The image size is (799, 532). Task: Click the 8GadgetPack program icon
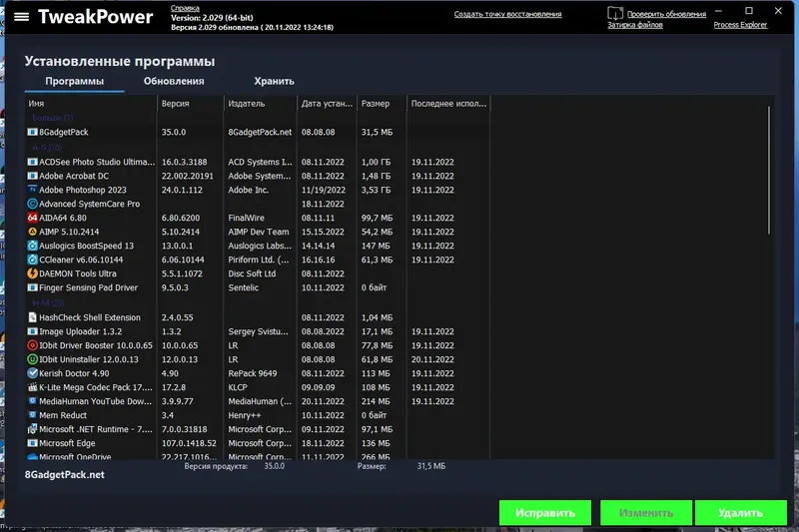tap(33, 132)
